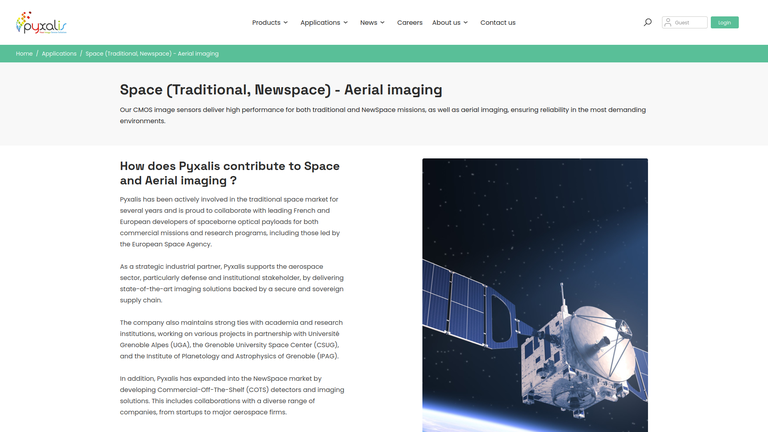Open the About us navigation item
This screenshot has height=432, width=768.
coord(446,23)
